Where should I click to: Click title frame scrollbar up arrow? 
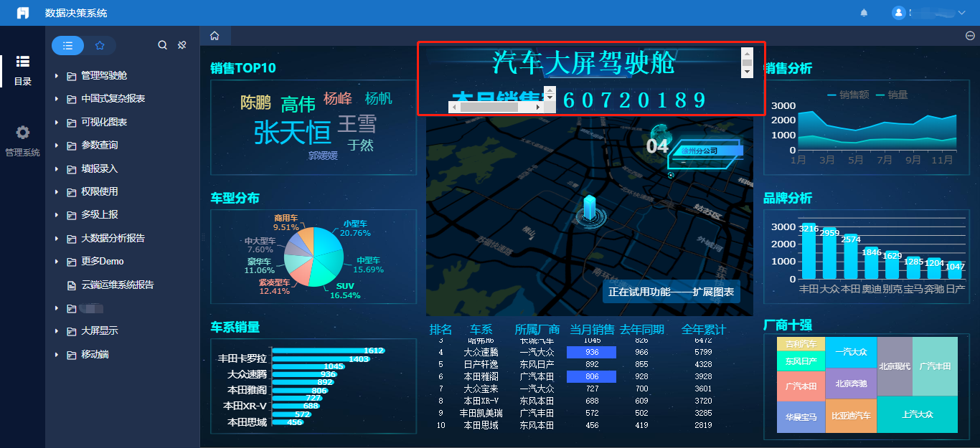747,53
